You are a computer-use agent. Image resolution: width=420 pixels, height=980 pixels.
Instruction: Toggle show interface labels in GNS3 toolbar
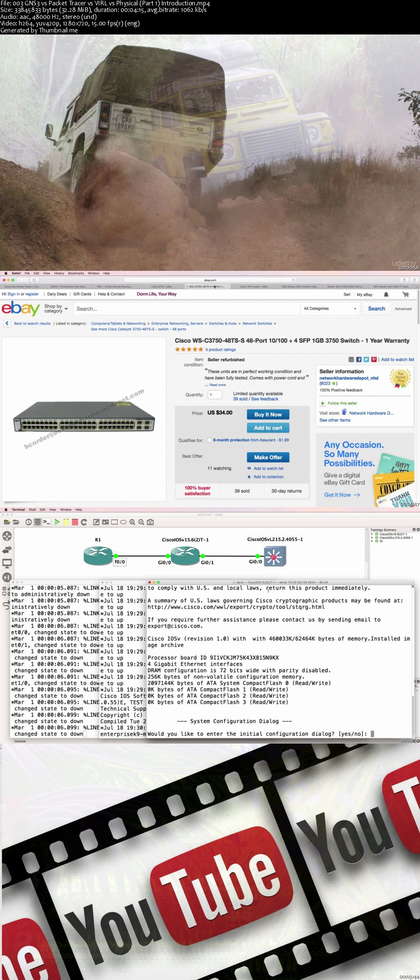point(37,522)
